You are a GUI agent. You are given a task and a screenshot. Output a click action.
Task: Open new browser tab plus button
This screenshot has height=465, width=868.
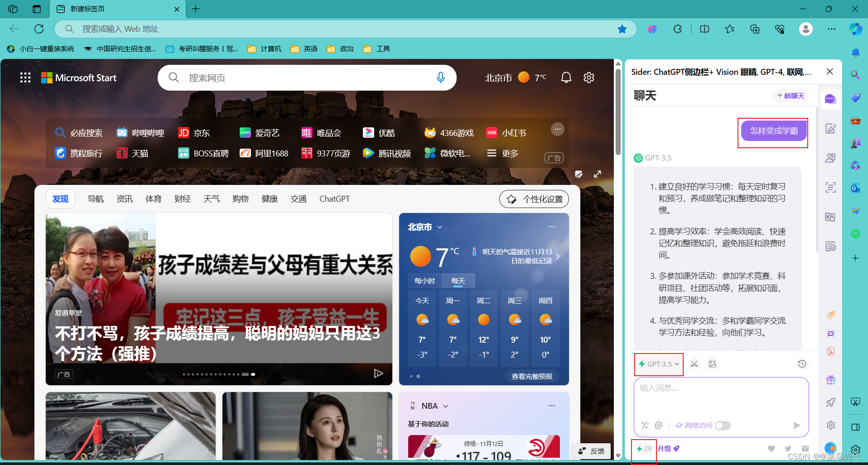tap(196, 9)
